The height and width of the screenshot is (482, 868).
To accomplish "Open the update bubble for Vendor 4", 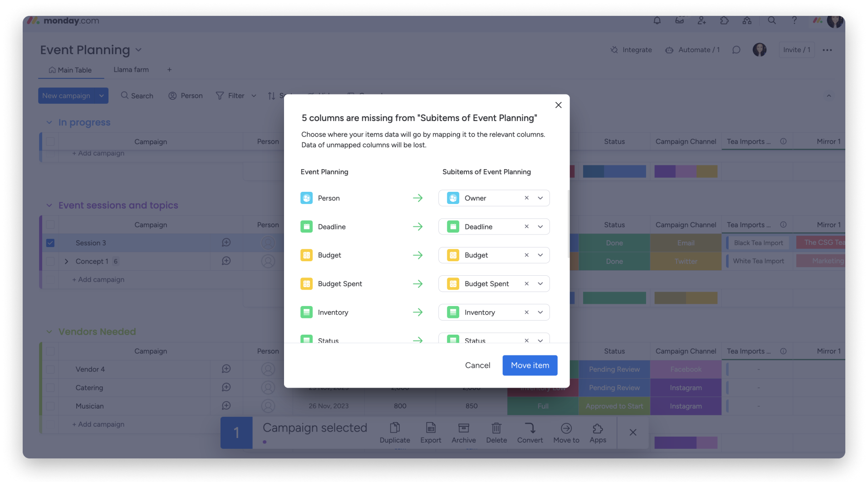I will (226, 369).
